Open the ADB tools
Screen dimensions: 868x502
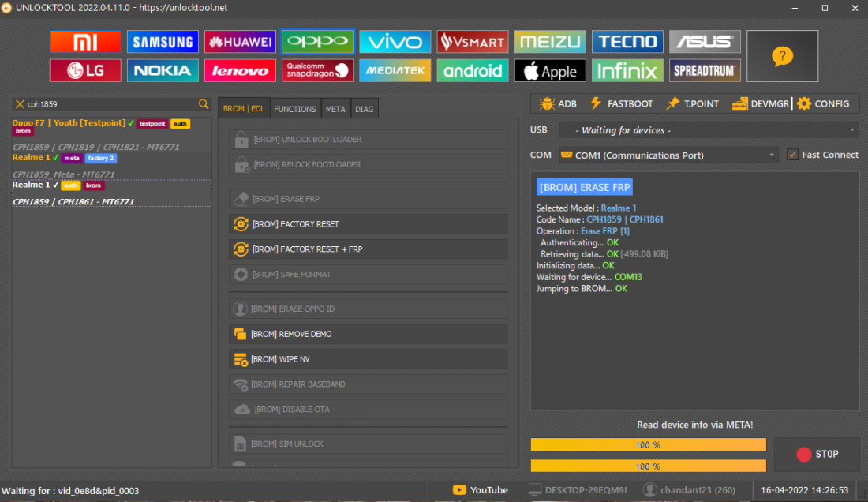coord(558,103)
